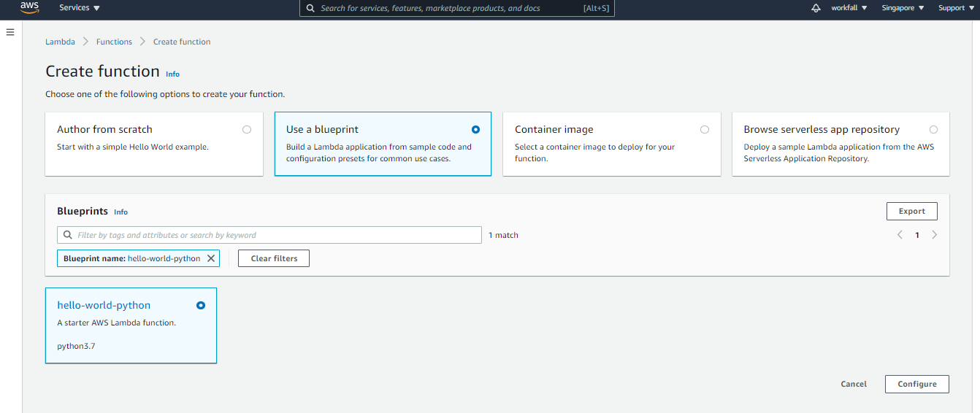Click the '1 match' result count

pos(503,235)
